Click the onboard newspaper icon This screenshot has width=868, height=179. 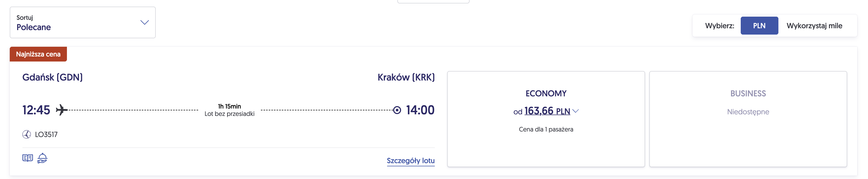[28, 158]
